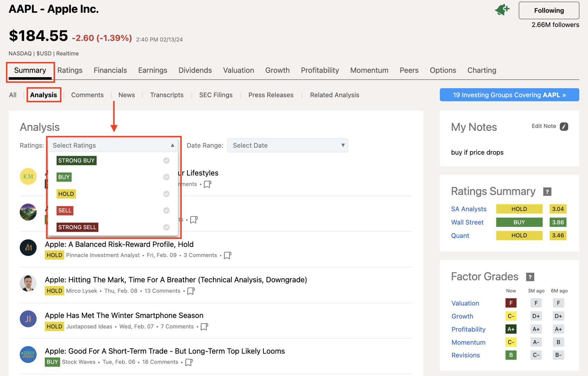588x376 pixels.
Task: Bookmark Mirco Lysek's 'Time For A Breather' article
Action: tap(191, 291)
